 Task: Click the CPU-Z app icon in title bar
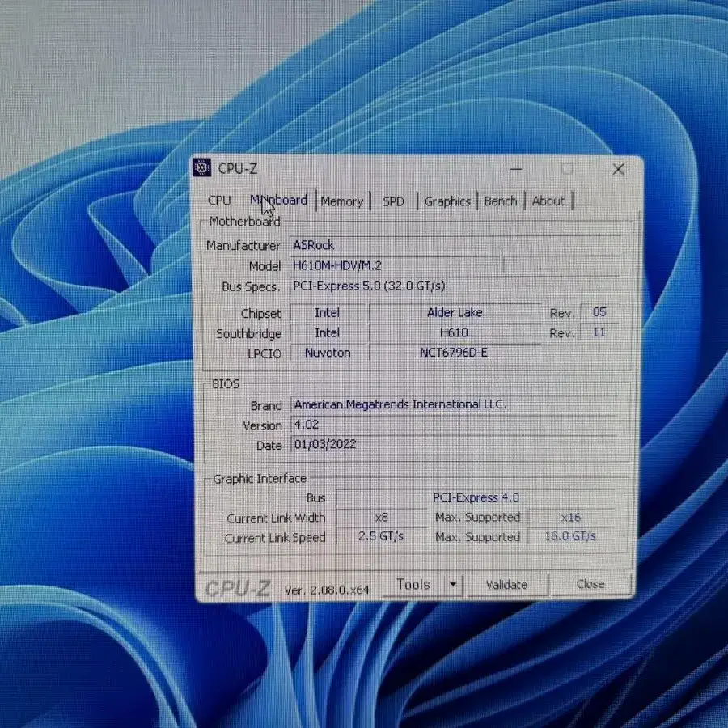(x=202, y=167)
